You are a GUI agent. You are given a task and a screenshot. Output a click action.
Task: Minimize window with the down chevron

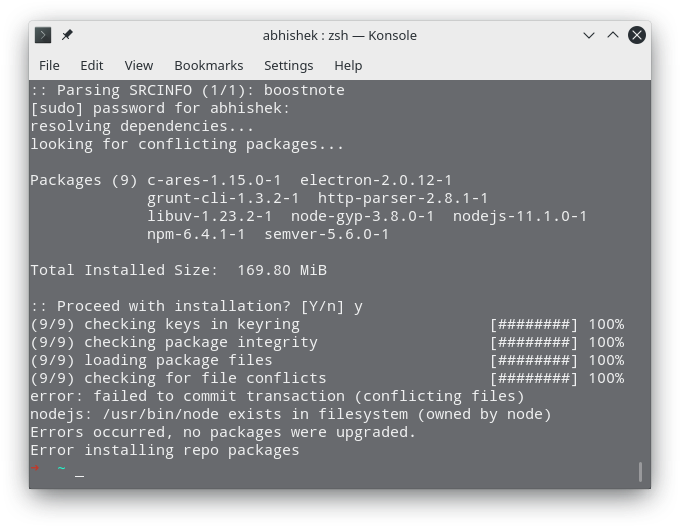[x=588, y=35]
